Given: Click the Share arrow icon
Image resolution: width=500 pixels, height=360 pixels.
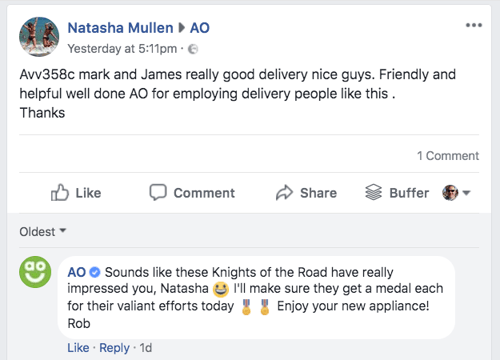Looking at the screenshot, I should click(284, 193).
